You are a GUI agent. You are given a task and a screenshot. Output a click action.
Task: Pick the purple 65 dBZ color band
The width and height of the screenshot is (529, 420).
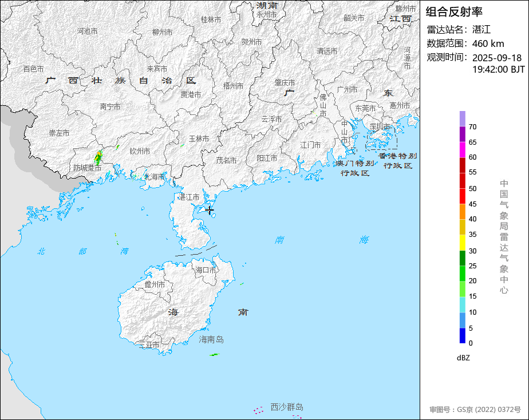(x=462, y=134)
